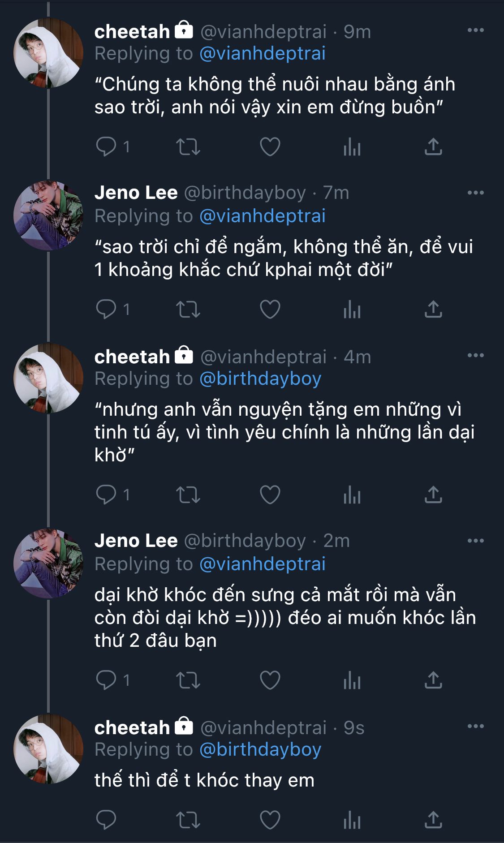504x843 pixels.
Task: Reply to cheetah's 9m tweet
Action: point(107,147)
